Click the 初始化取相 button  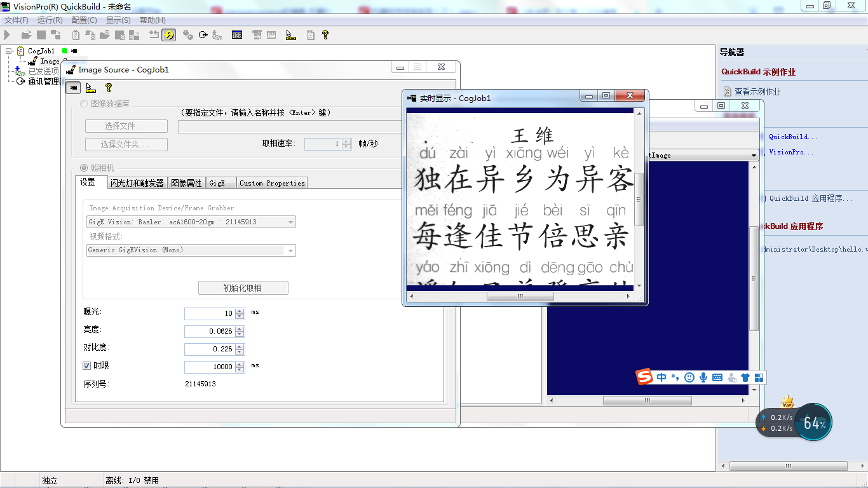(x=243, y=288)
